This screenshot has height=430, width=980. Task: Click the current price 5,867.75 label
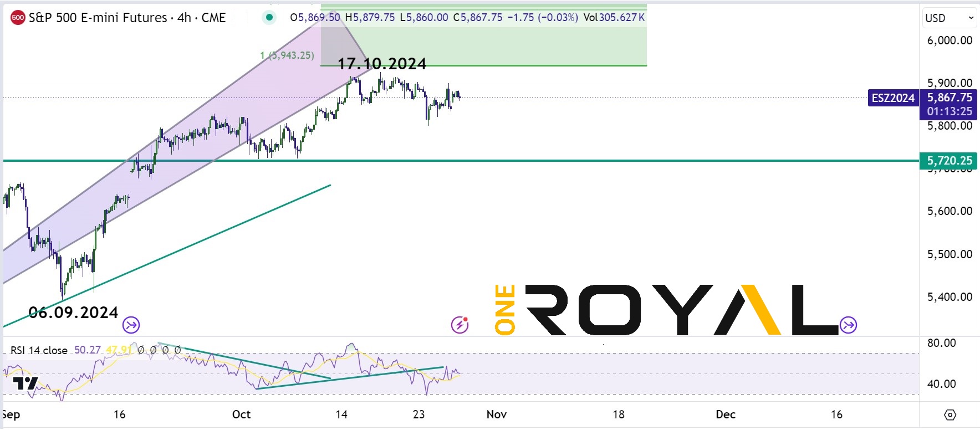pyautogui.click(x=949, y=98)
